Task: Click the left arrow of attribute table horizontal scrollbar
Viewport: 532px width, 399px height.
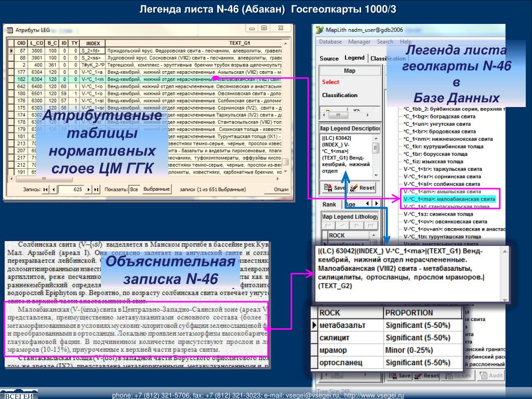Action: [x=11, y=179]
